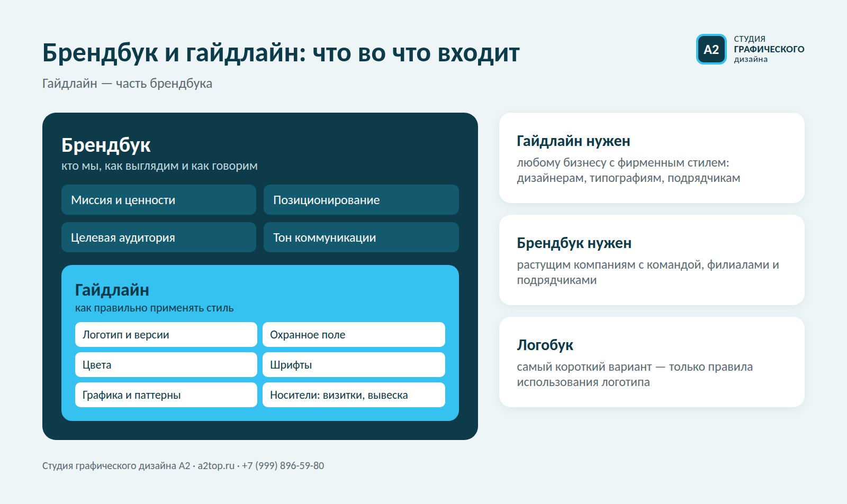Viewport: 847px width, 504px height.
Task: Click 'кто мы, как выглядим и как говорим'
Action: (159, 166)
